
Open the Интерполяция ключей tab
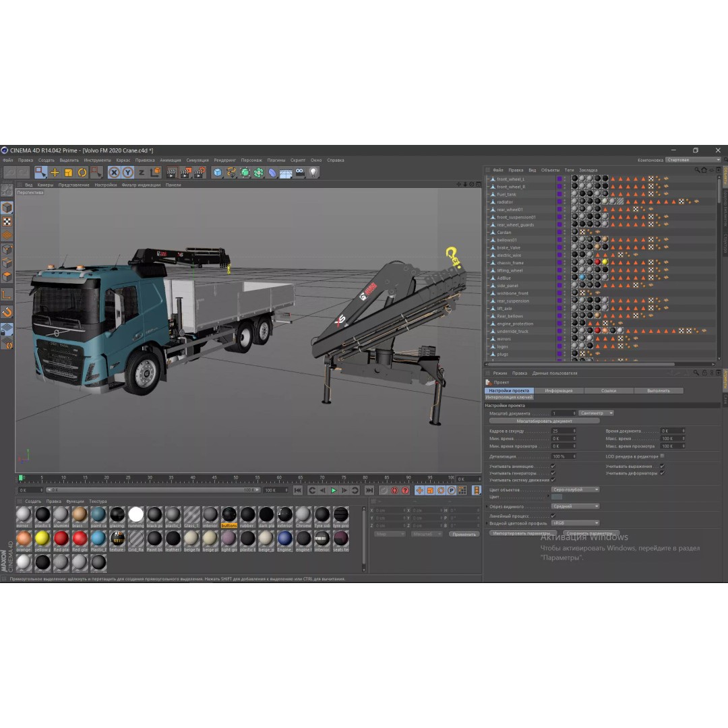pyautogui.click(x=510, y=397)
